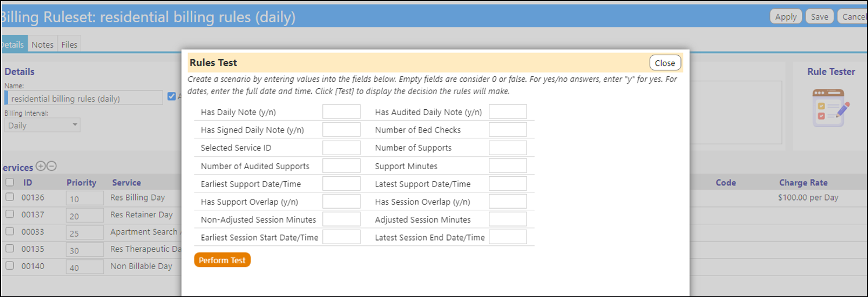This screenshot has height=297, width=868.
Task: Click the Number of Bed Checks field
Action: (x=508, y=130)
